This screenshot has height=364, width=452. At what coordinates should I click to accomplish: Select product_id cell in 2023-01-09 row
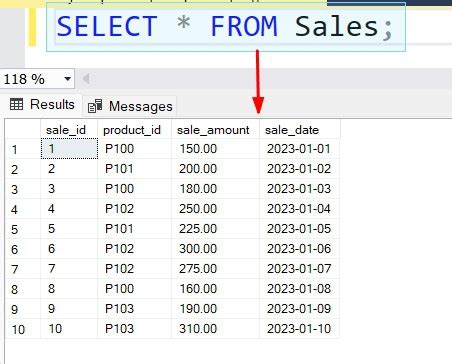click(135, 309)
